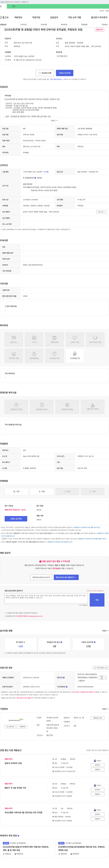Click the 로그인 link at top
This screenshot has width=109, height=868.
(102, 11)
